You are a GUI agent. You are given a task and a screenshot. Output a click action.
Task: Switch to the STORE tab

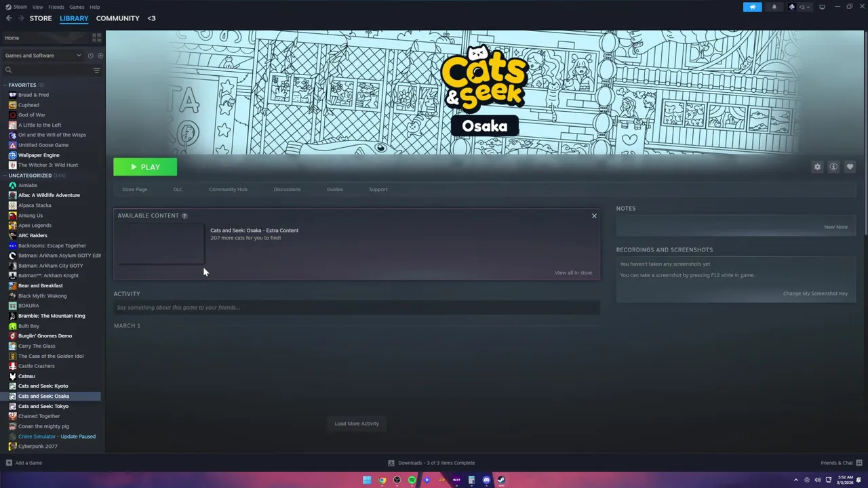(x=41, y=18)
